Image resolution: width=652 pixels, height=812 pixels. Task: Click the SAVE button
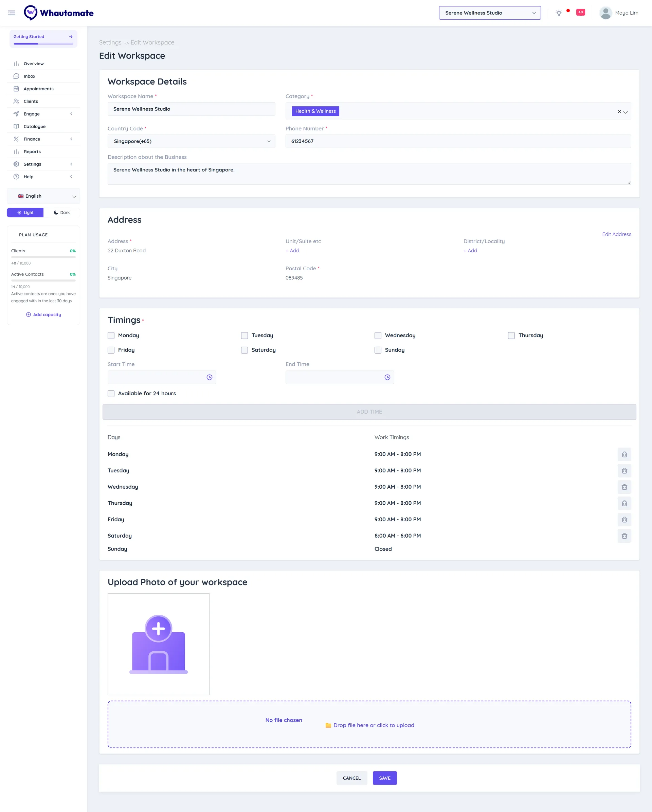[384, 778]
